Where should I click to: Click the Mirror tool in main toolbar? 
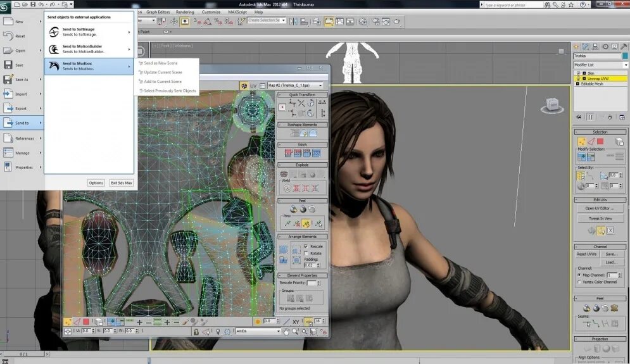(x=293, y=22)
